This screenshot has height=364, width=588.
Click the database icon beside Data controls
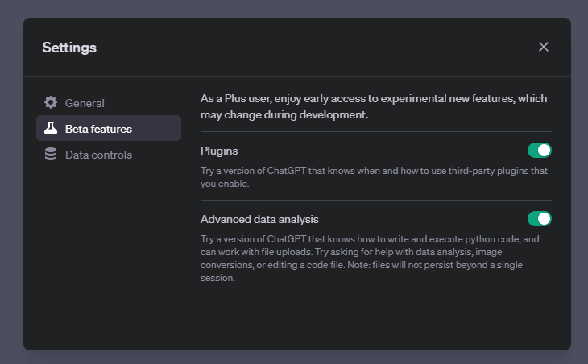(x=51, y=155)
